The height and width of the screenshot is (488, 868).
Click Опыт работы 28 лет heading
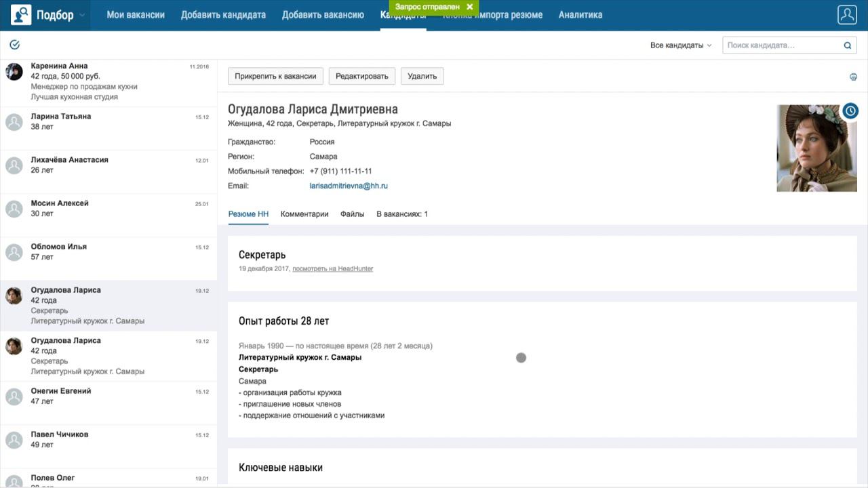(283, 321)
